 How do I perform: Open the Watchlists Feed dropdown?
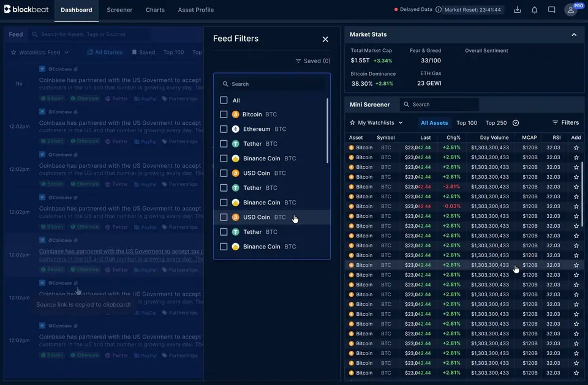click(x=40, y=53)
